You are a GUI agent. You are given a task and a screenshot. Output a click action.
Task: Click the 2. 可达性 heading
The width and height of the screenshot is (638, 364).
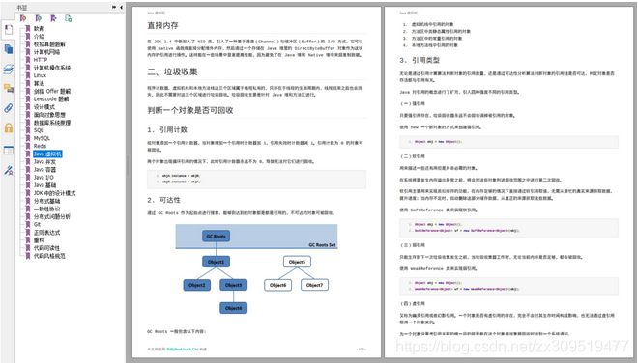pos(163,200)
